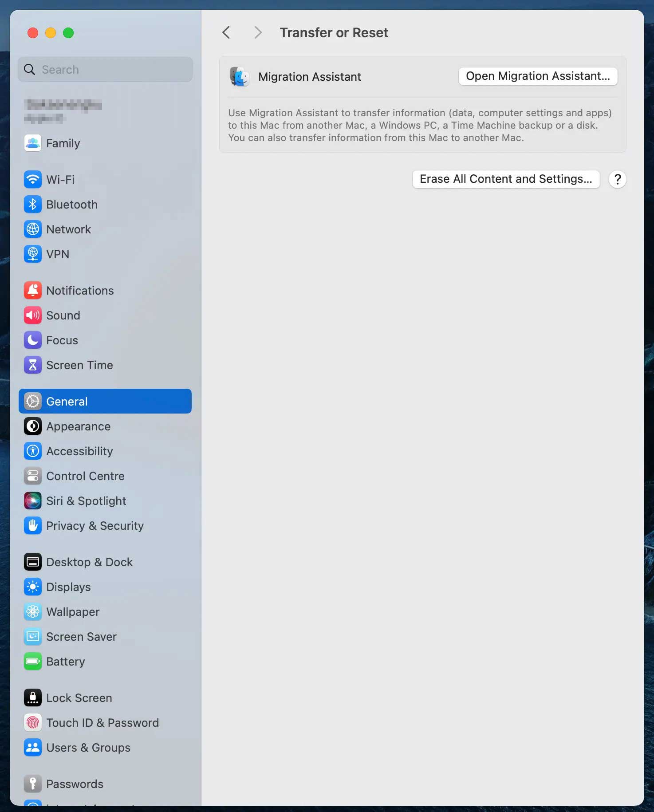654x812 pixels.
Task: Go forward using the right chevron
Action: click(258, 32)
